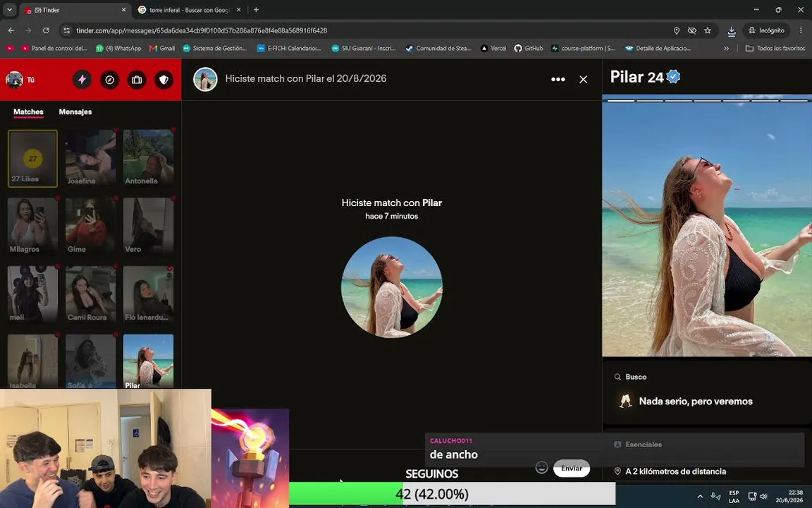Go back in the browser
812x508 pixels.
[x=11, y=30]
